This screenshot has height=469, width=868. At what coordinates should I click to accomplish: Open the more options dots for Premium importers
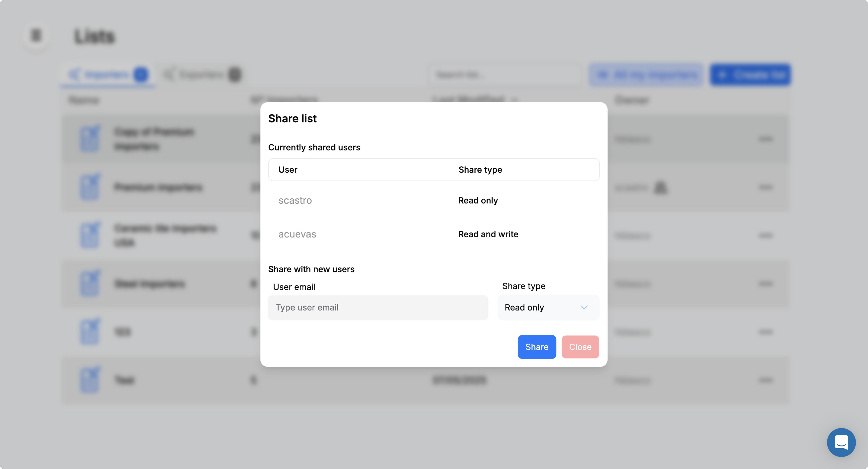pos(765,187)
